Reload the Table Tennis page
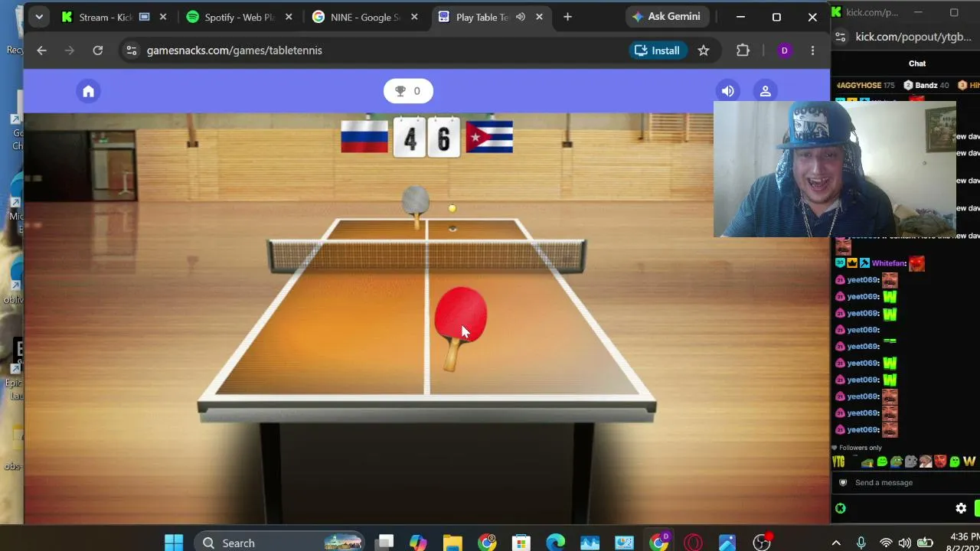Viewport: 980px width, 551px height. click(x=98, y=51)
